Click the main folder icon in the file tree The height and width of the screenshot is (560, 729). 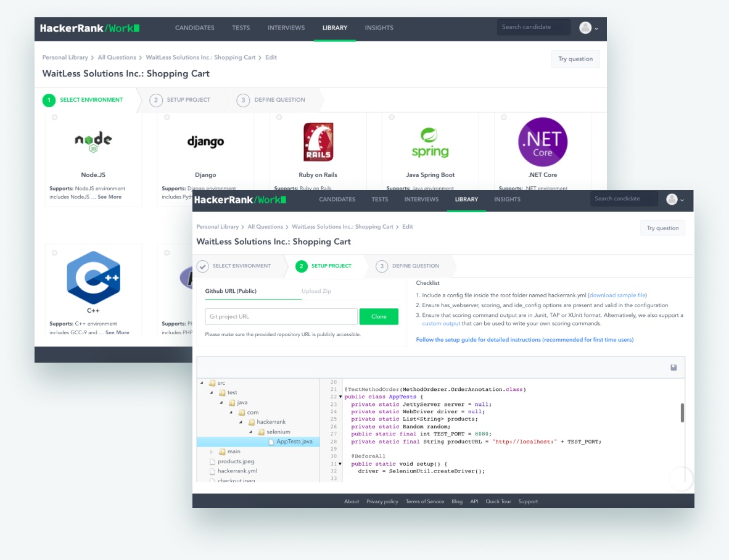[x=222, y=451]
